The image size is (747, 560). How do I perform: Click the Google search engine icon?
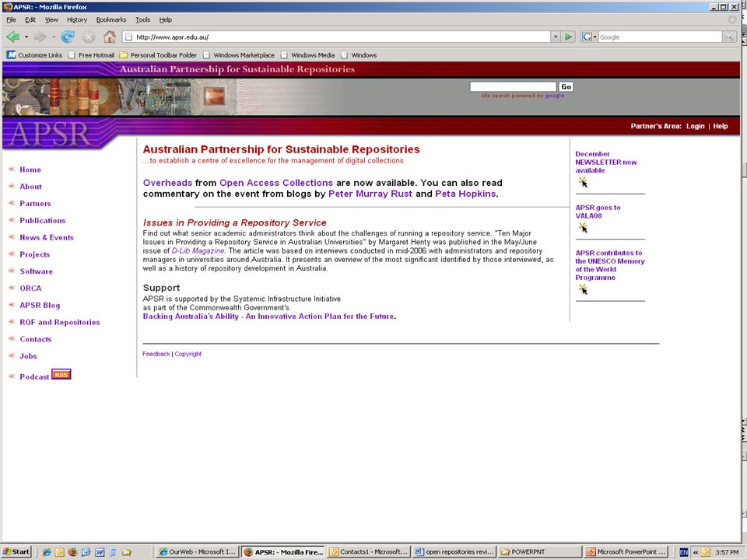[587, 37]
